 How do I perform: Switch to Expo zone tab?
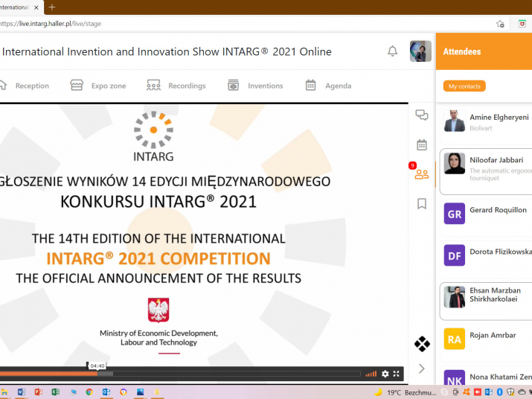tap(98, 86)
